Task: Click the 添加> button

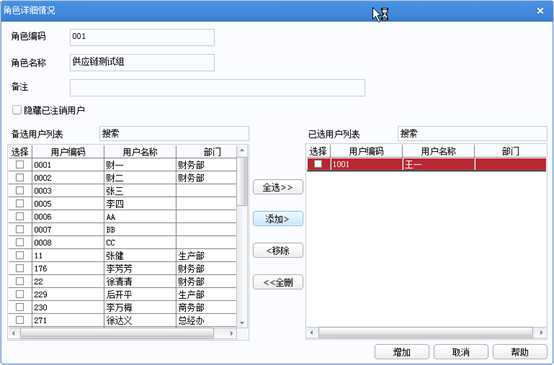Action: [278, 219]
